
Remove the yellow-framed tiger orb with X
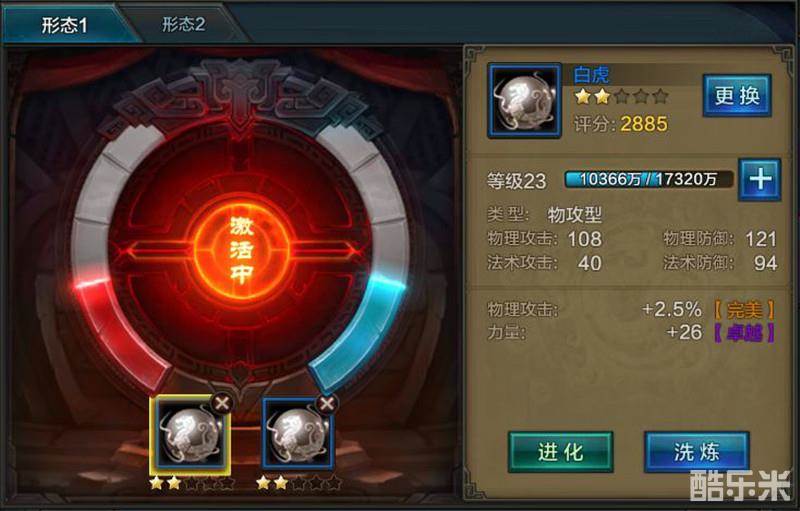(x=222, y=404)
